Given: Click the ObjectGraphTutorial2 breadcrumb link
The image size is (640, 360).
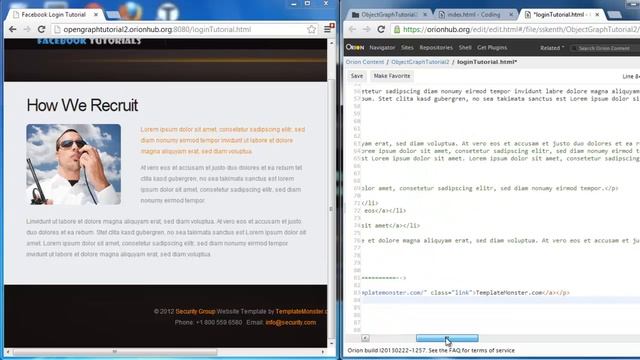Looking at the screenshot, I should [x=420, y=62].
